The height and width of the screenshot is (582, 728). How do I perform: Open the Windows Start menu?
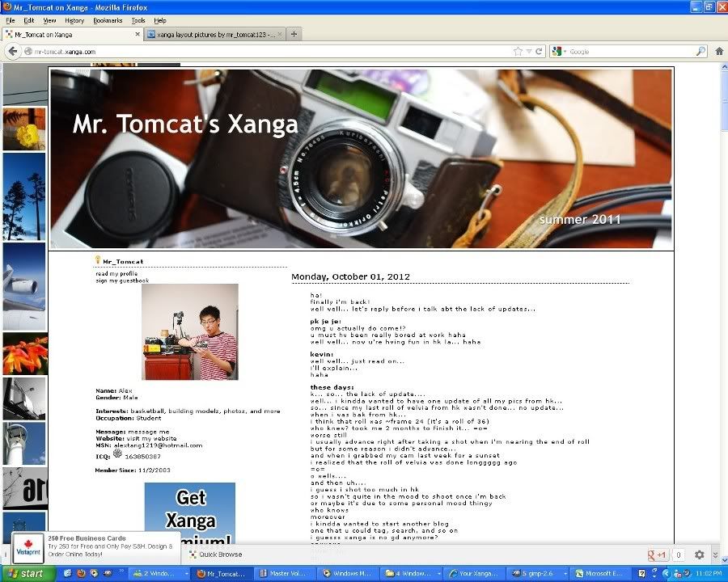point(27,574)
